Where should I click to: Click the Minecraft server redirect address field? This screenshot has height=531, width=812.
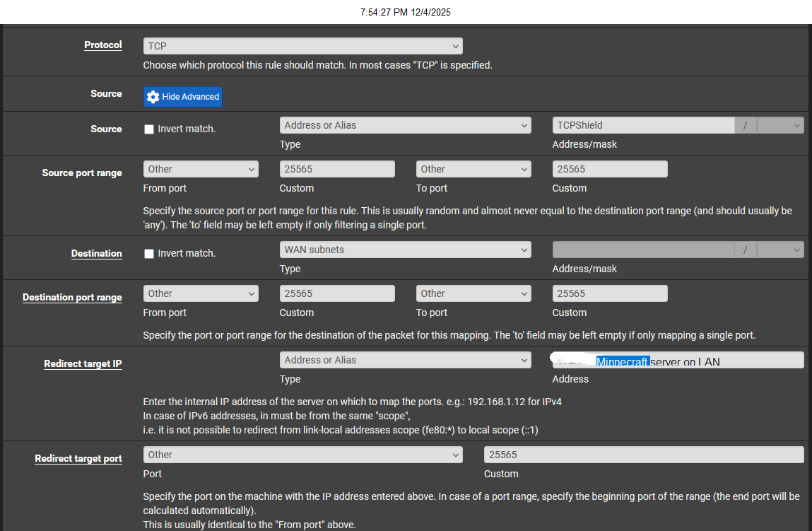pos(676,359)
